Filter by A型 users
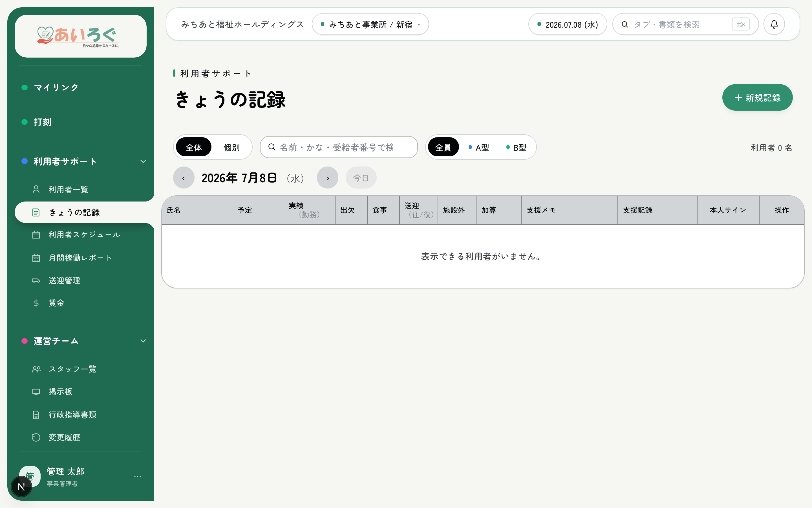The height and width of the screenshot is (508, 812). 479,147
